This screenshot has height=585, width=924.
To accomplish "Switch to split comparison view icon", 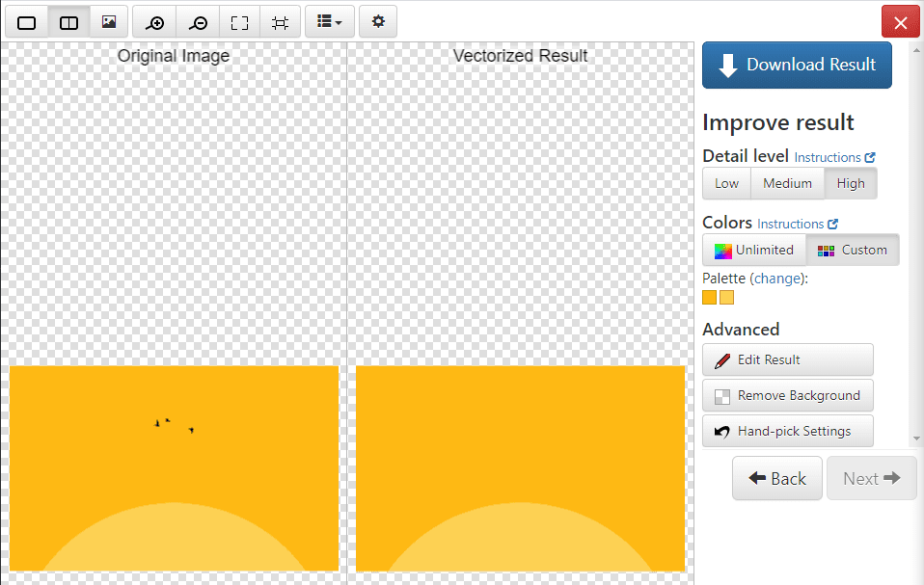I will 68,21.
